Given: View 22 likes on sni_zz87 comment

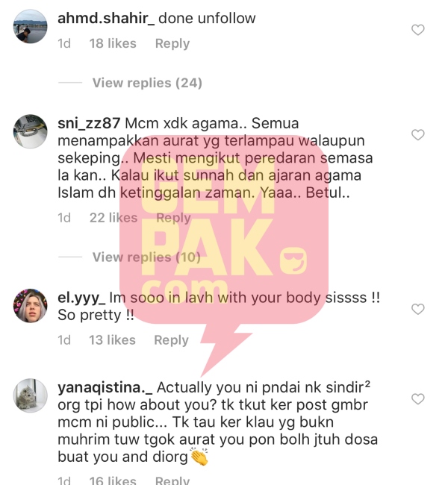Looking at the screenshot, I should pos(113,218).
